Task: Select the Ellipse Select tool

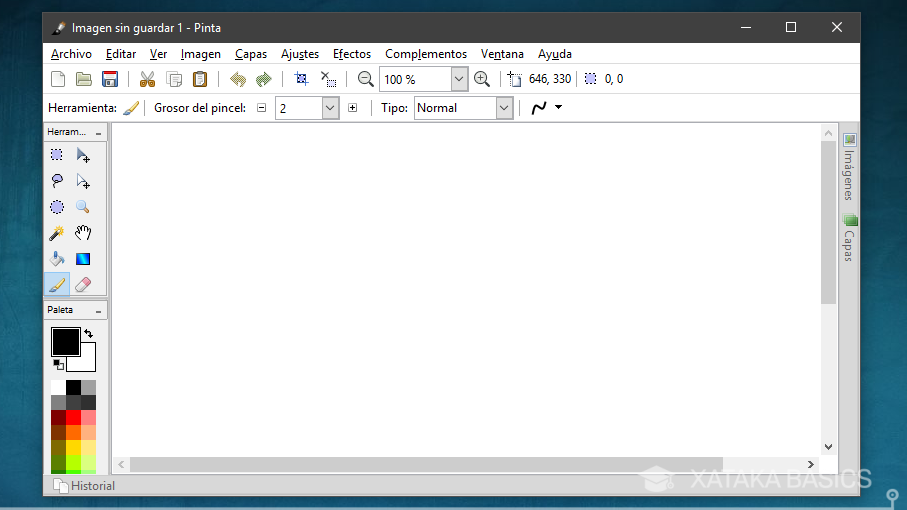Action: pos(57,207)
